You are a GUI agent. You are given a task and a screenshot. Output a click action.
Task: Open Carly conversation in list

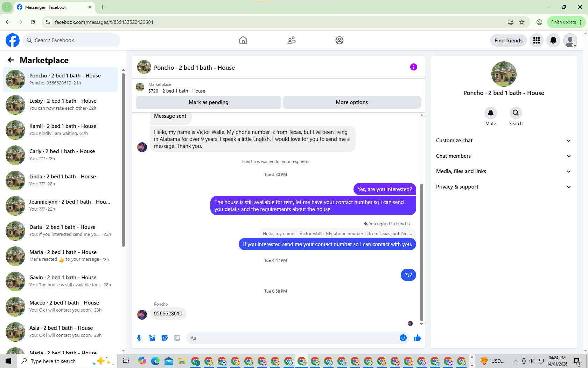coord(61,155)
